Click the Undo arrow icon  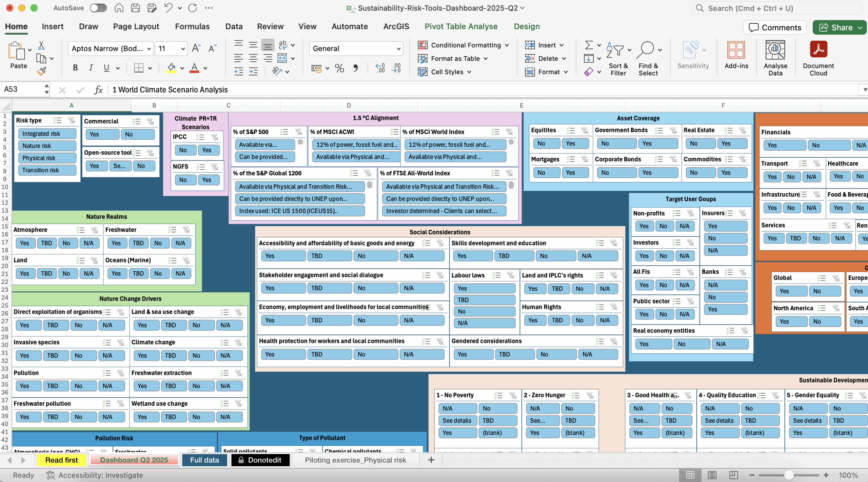(x=168, y=8)
